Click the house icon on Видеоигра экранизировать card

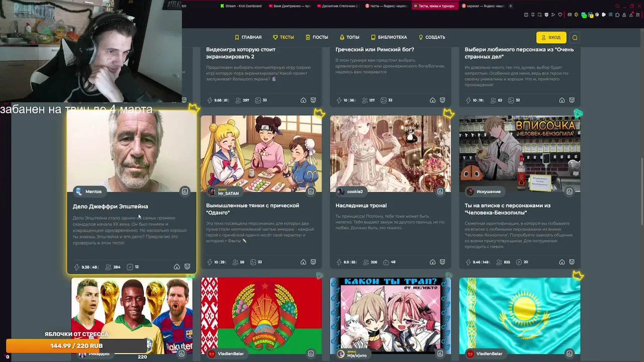point(303,100)
